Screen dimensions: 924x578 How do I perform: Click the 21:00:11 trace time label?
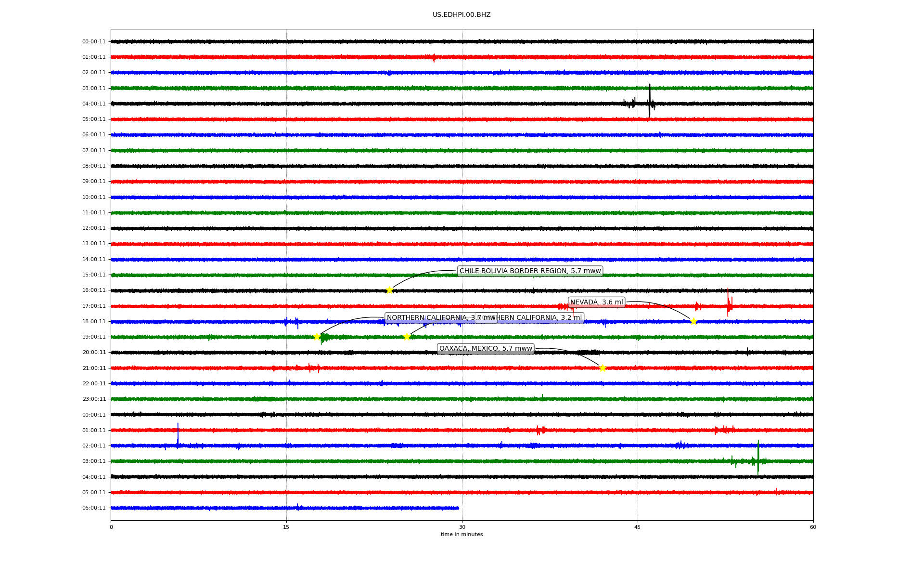pyautogui.click(x=94, y=368)
